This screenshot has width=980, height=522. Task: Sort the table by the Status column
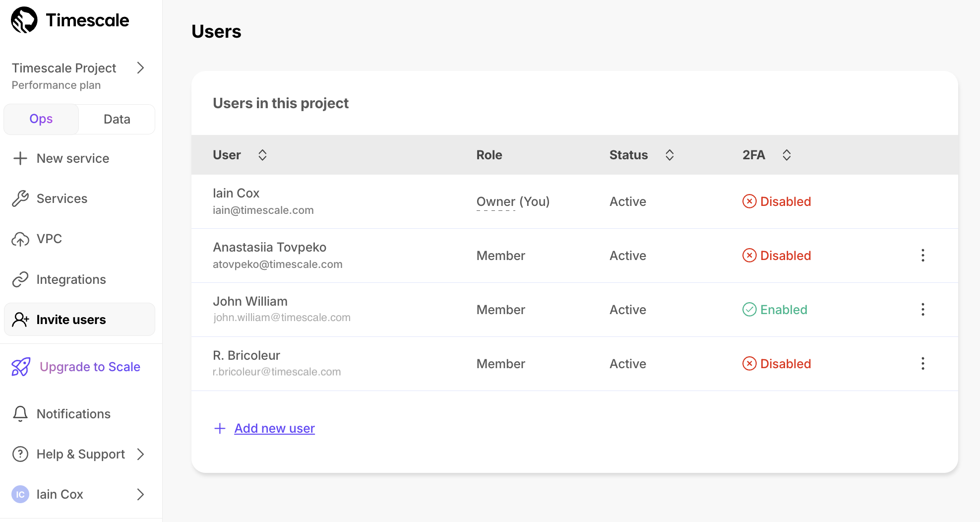pos(670,155)
